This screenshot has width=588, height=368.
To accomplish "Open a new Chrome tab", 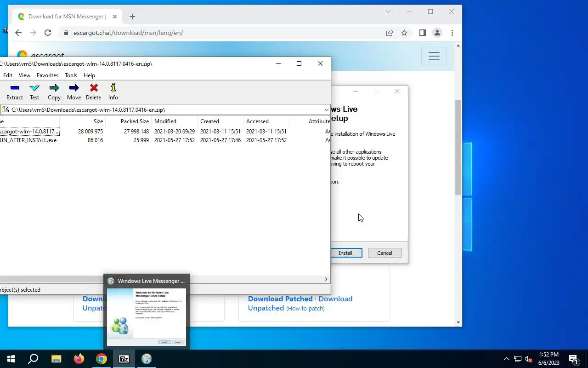I will [132, 17].
